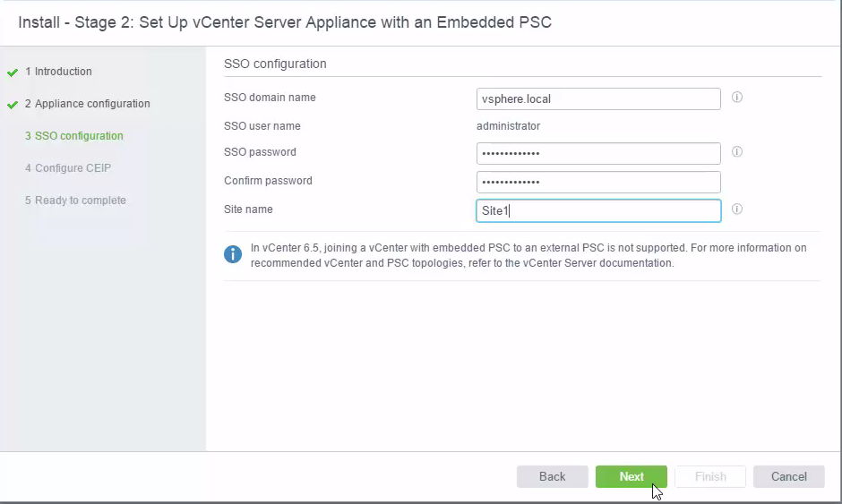Click the Back button

[x=552, y=476]
